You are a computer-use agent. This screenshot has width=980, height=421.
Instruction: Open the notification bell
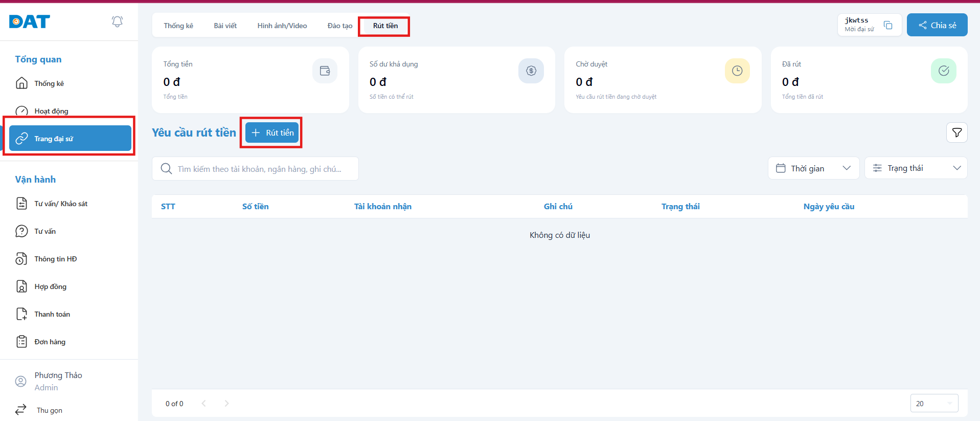click(117, 21)
